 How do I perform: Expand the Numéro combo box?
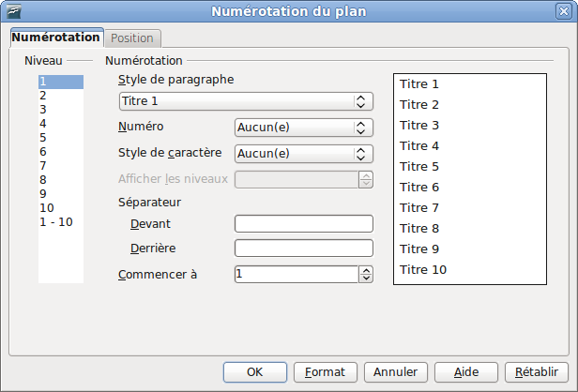click(x=304, y=128)
